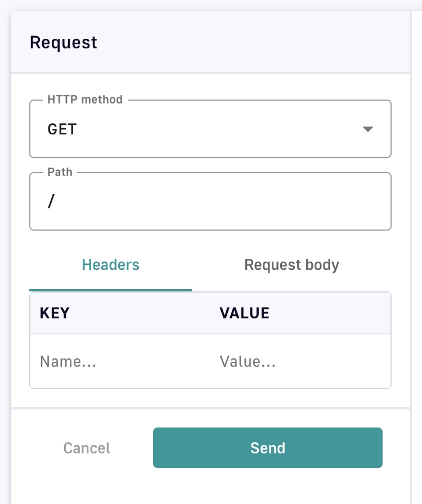
Task: Click the HTTP method field label
Action: (85, 100)
